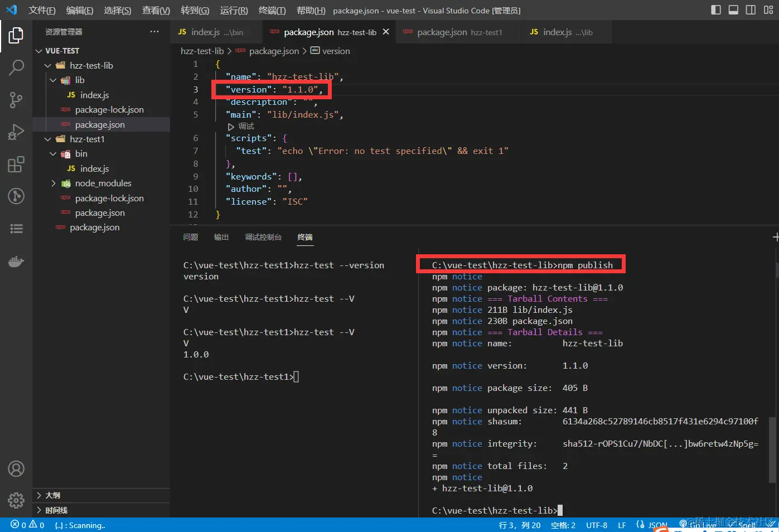Image resolution: width=779 pixels, height=532 pixels.
Task: Open the Docker whale icon
Action: click(x=16, y=261)
